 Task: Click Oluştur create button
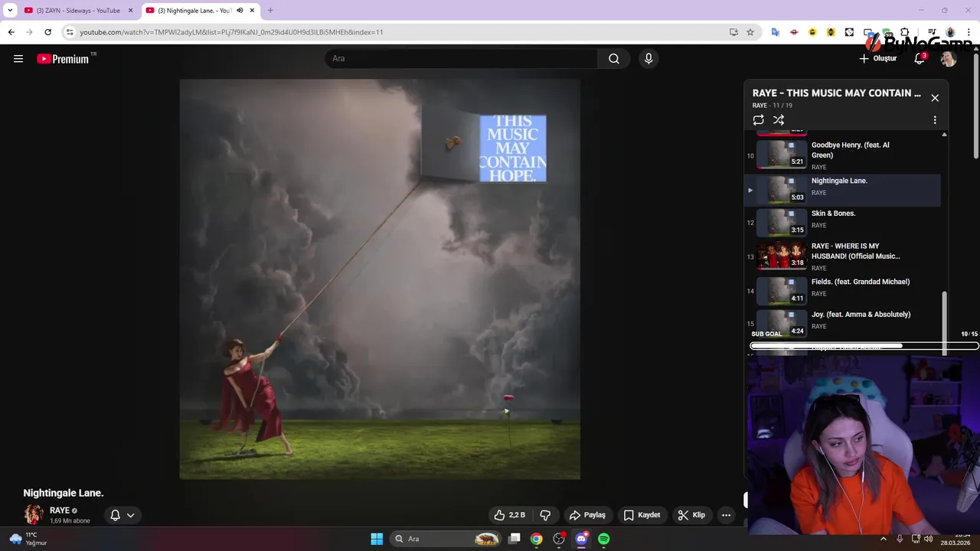coord(877,59)
